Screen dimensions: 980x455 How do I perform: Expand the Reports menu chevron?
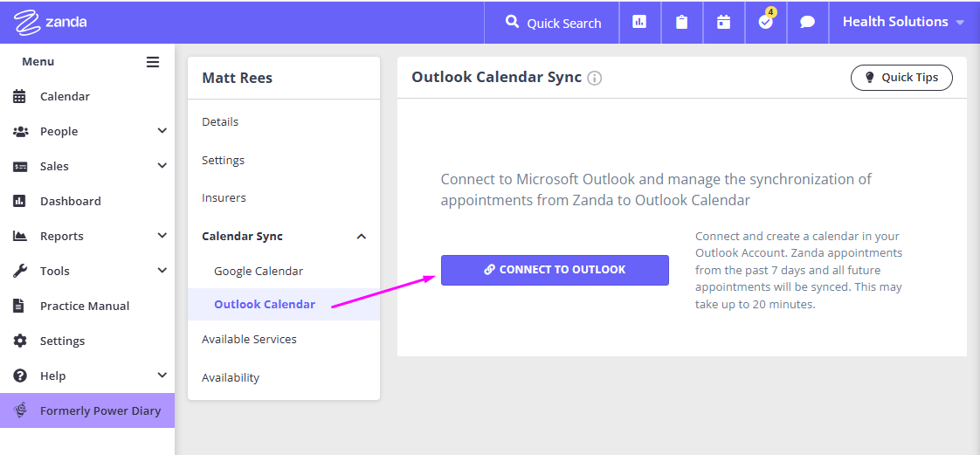click(162, 236)
